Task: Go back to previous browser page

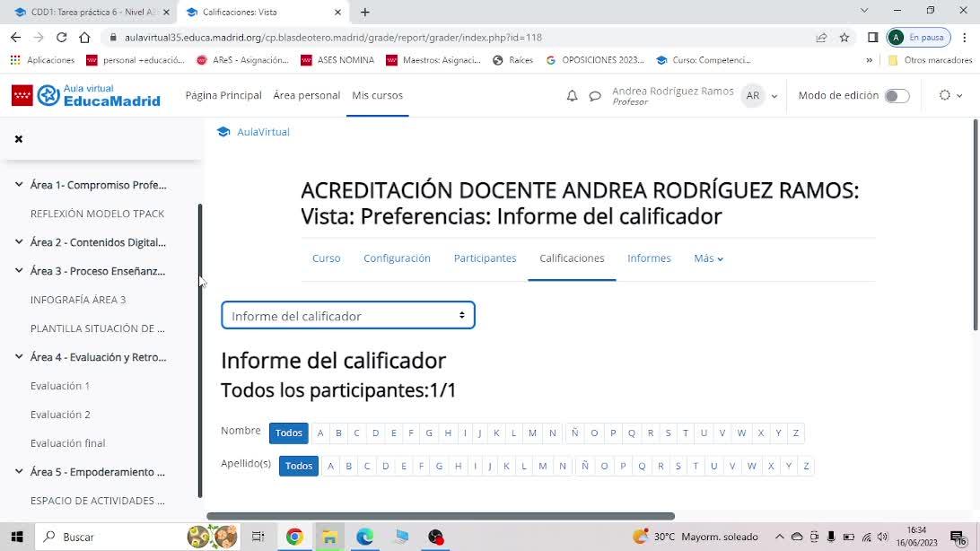Action: pyautogui.click(x=15, y=38)
